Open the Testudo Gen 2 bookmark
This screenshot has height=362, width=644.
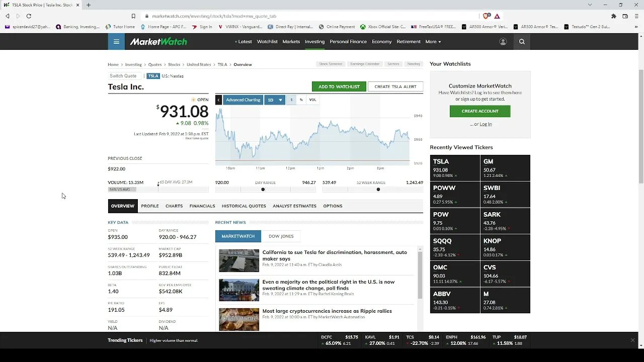[587, 27]
